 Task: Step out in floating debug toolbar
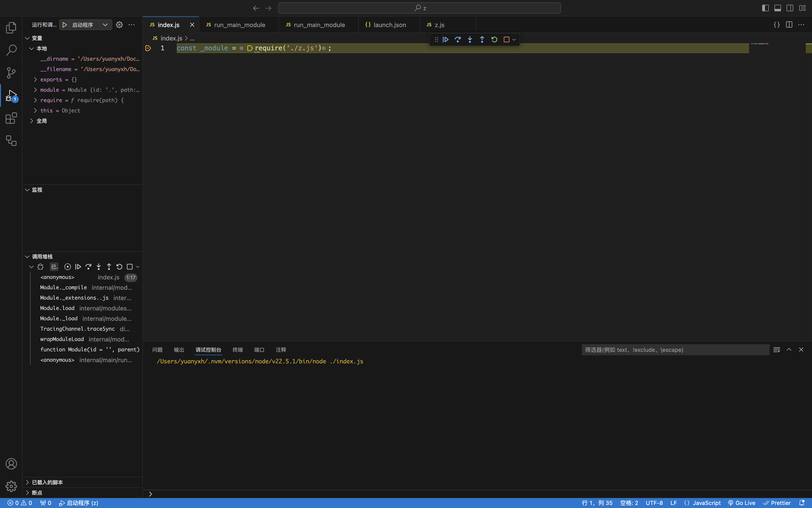tap(482, 40)
